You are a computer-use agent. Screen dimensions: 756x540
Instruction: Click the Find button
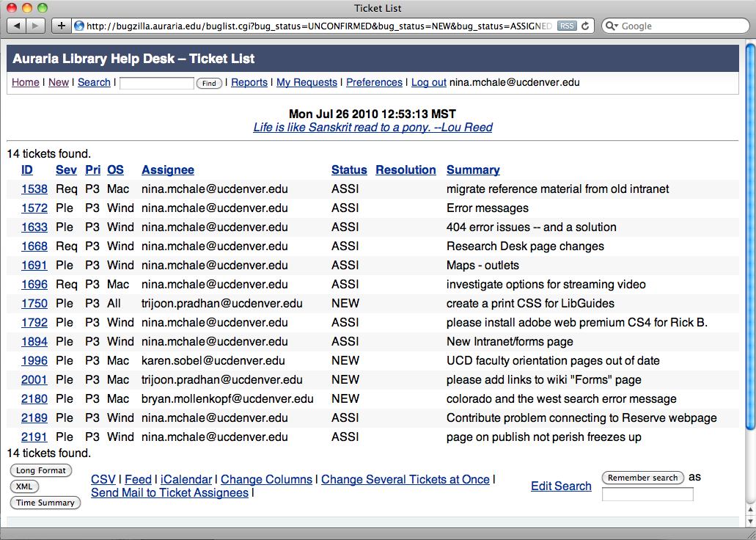click(209, 83)
